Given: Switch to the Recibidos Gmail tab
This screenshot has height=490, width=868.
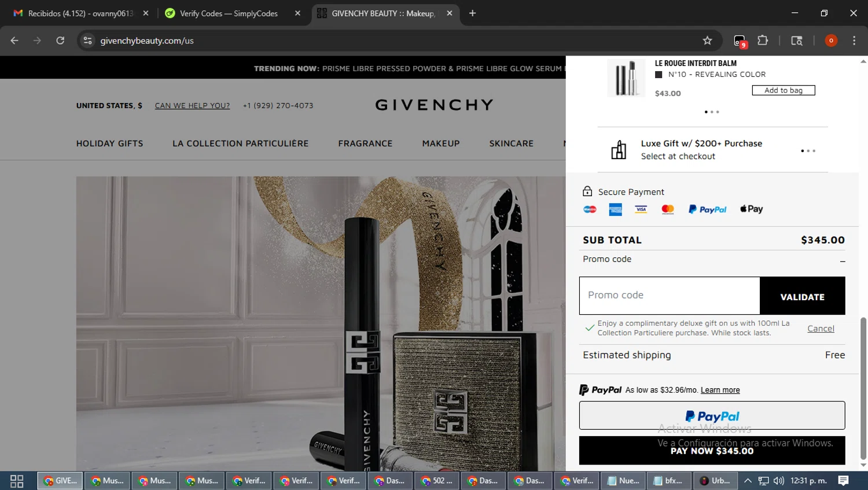Looking at the screenshot, I should [x=80, y=13].
